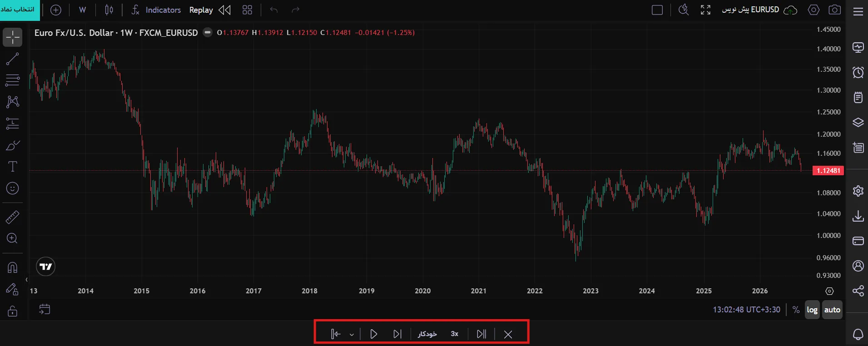Image resolution: width=868 pixels, height=346 pixels.
Task: Open the Indicators menu
Action: coord(156,10)
